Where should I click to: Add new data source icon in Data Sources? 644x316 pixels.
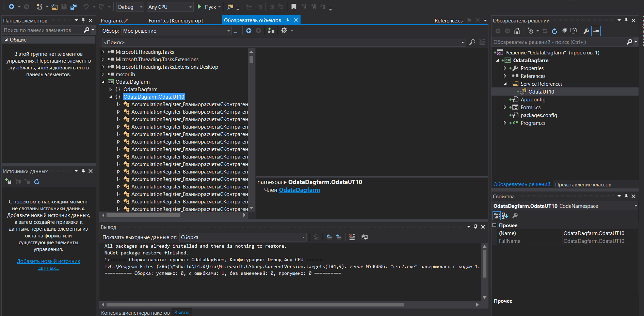[x=8, y=182]
